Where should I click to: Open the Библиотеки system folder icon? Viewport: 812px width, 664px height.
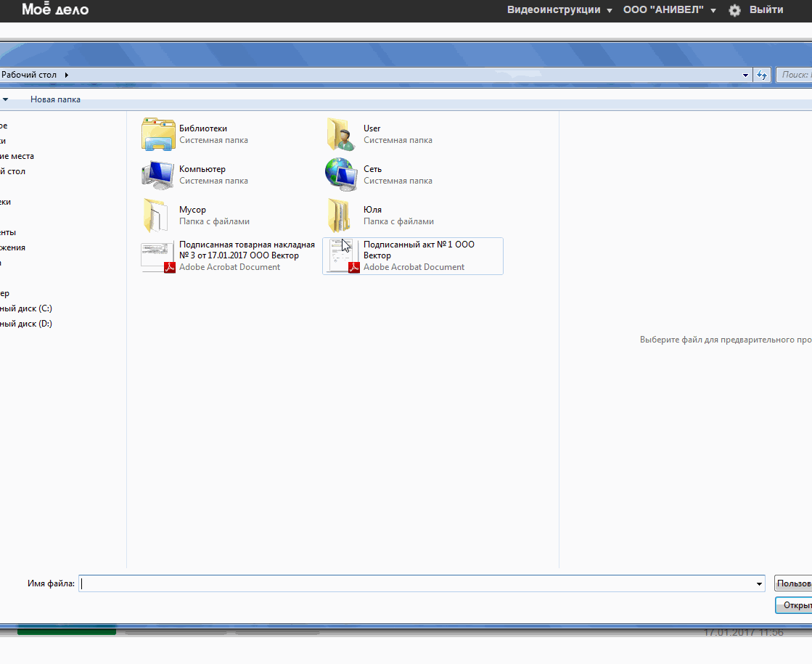(158, 134)
